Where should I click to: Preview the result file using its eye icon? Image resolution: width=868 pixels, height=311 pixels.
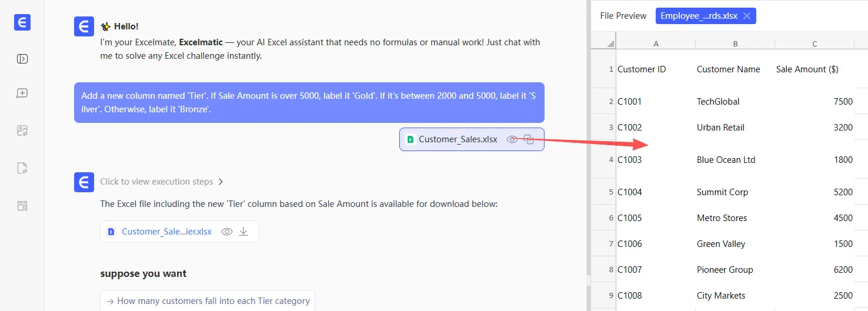coord(227,232)
